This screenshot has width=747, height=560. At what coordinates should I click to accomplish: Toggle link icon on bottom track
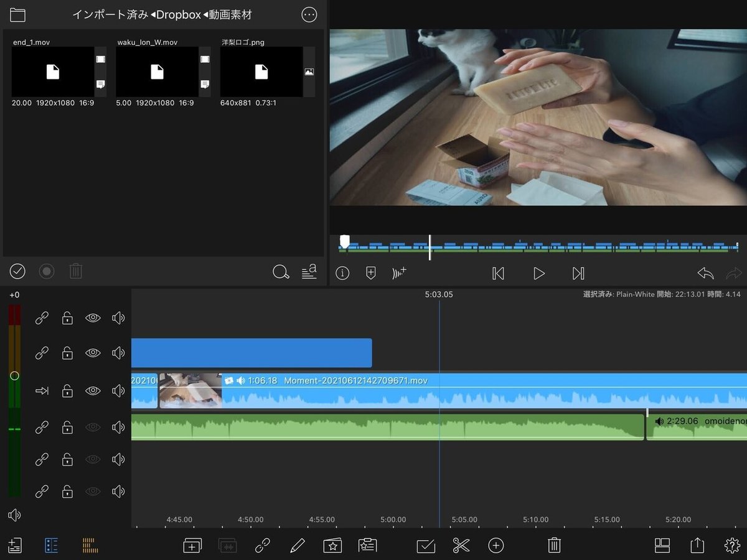[x=42, y=492]
